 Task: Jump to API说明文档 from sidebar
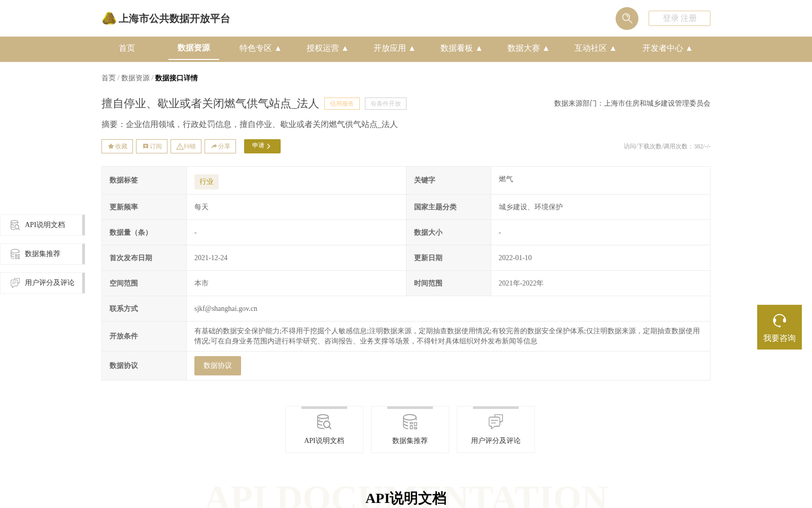(x=43, y=225)
